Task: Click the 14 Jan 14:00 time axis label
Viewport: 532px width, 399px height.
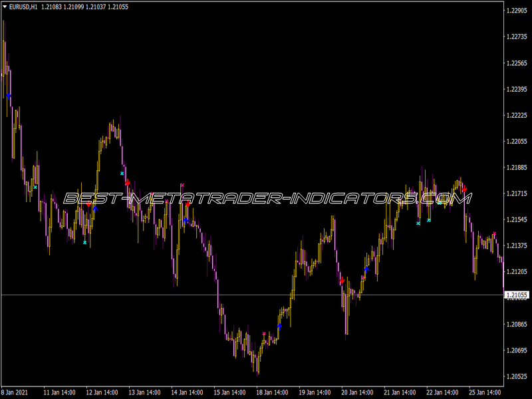Action: coord(187,392)
